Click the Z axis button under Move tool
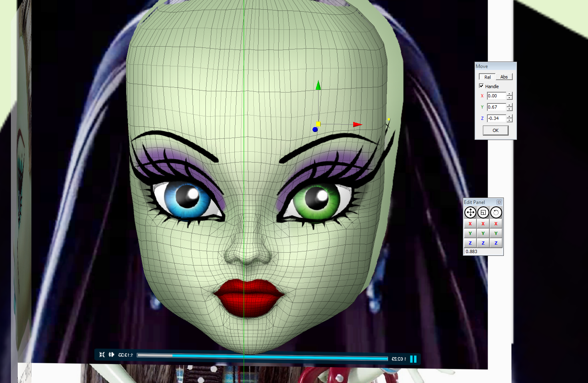This screenshot has width=588, height=383. pyautogui.click(x=470, y=243)
